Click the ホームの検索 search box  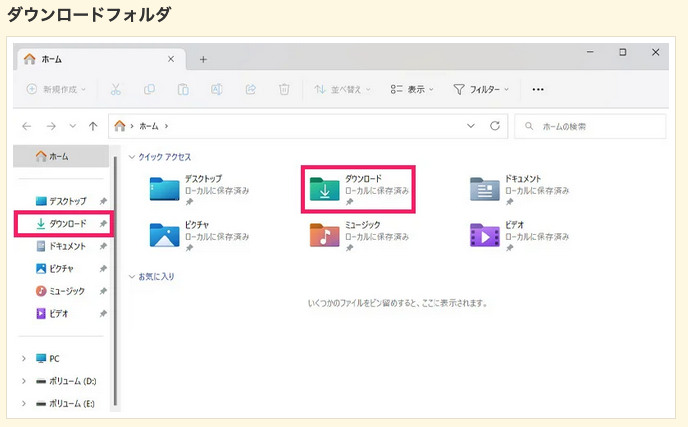[590, 126]
